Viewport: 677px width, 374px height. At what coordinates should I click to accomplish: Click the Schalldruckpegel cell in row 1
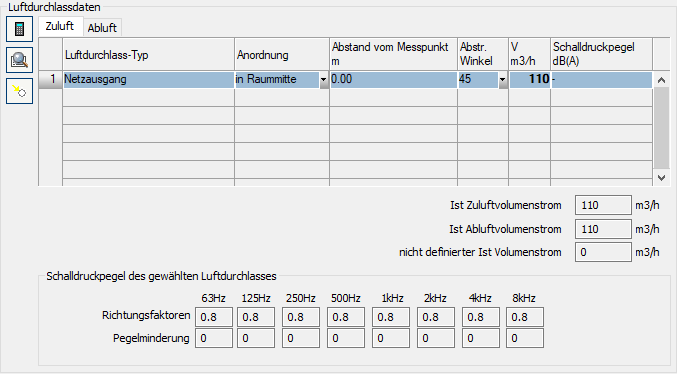pos(601,80)
